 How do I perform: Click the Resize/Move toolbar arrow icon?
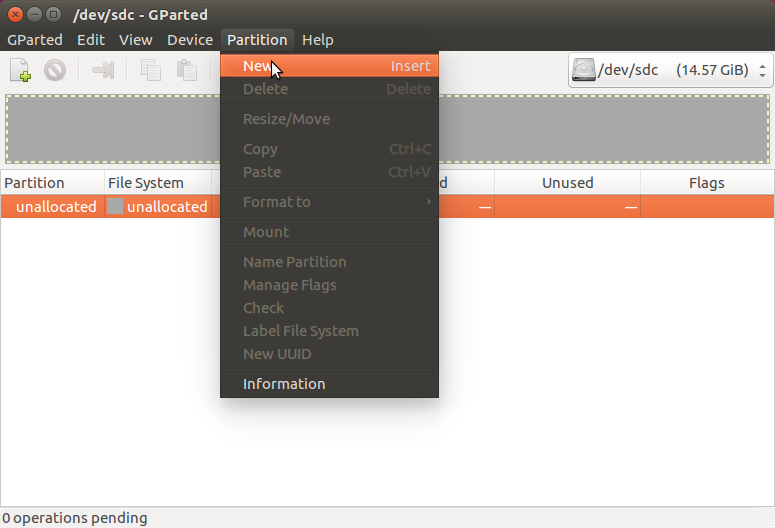tap(103, 70)
